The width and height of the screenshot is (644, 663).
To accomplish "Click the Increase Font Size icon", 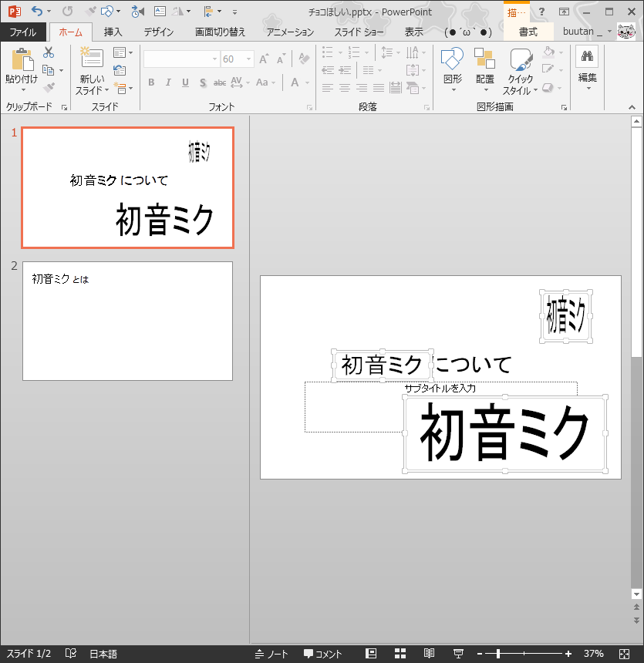I will click(x=264, y=59).
